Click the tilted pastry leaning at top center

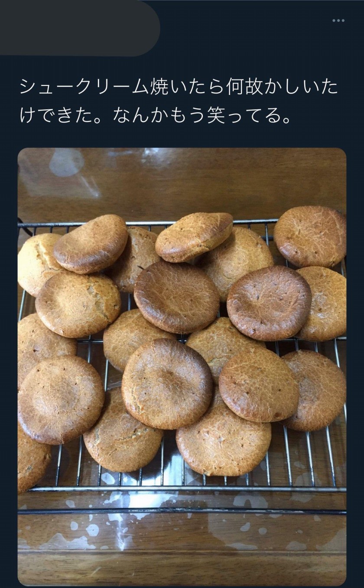click(194, 236)
